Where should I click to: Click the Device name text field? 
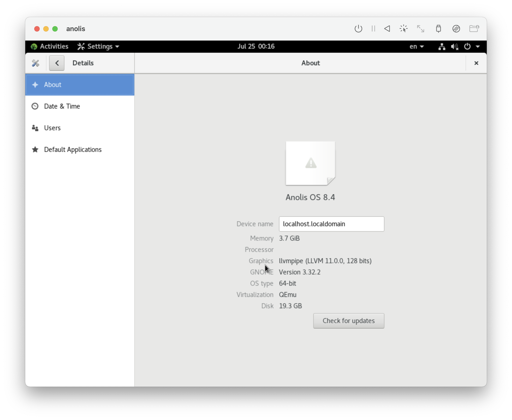[331, 224]
